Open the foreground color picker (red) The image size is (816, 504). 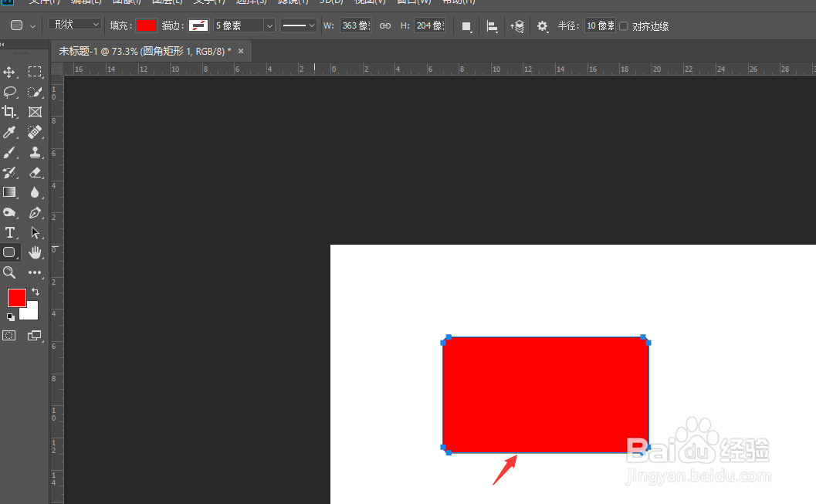tap(16, 298)
